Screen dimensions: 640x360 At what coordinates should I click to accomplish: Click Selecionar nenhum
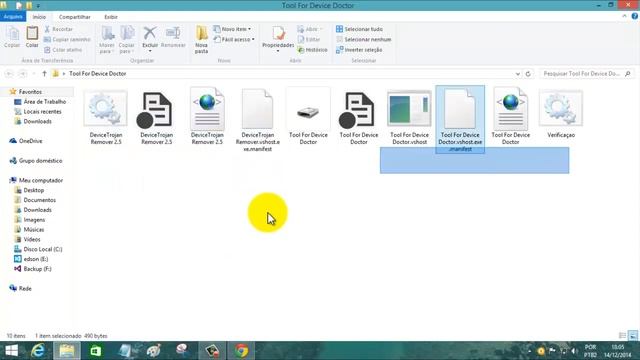364,40
